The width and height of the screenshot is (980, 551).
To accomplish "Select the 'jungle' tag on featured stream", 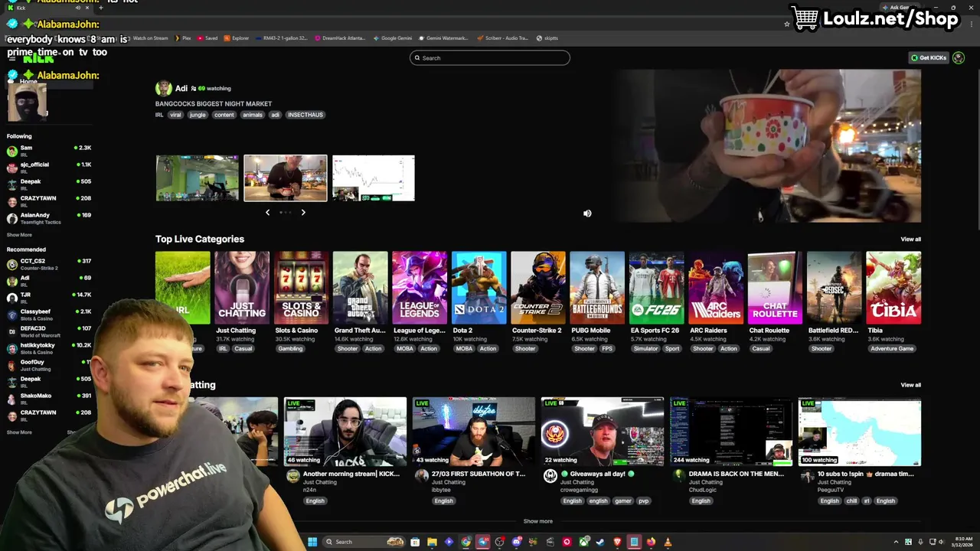I will (x=198, y=115).
